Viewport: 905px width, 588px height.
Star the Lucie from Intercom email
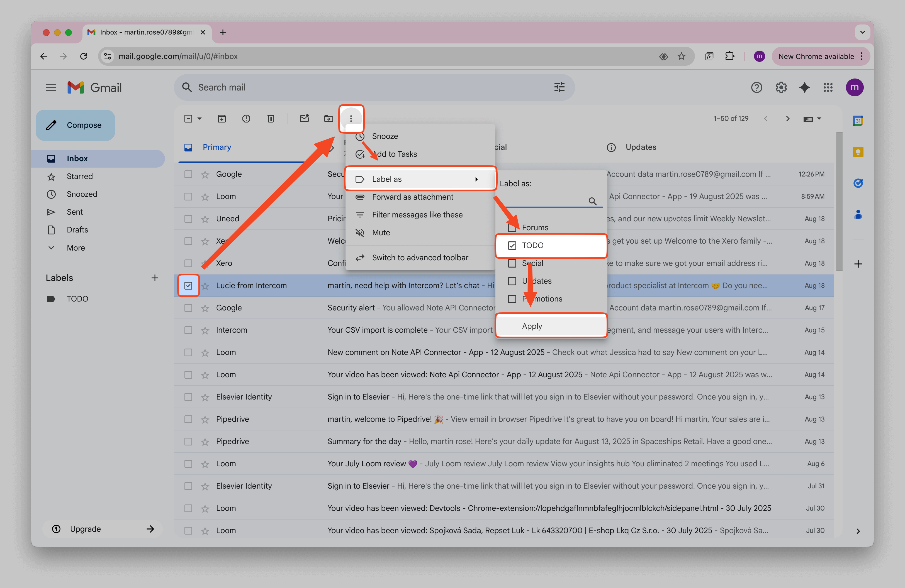(205, 286)
